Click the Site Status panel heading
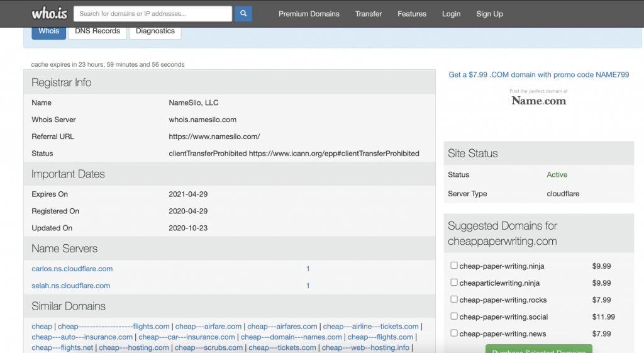 pyautogui.click(x=473, y=154)
